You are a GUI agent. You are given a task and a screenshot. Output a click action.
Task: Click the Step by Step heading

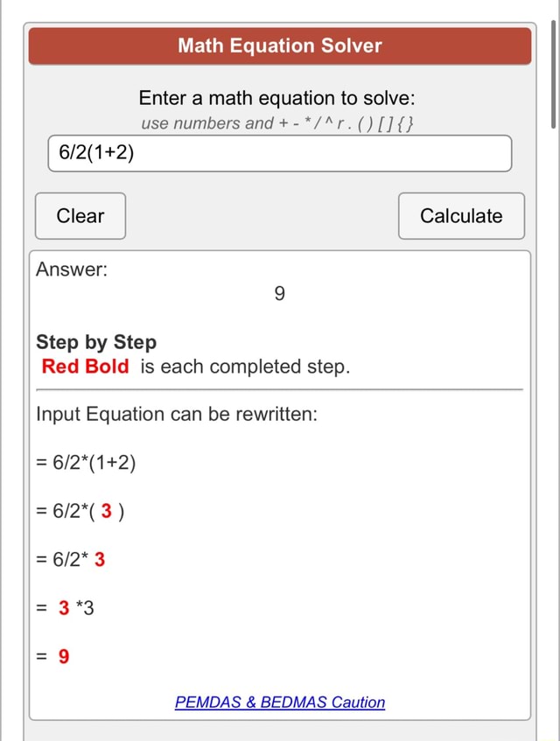(x=96, y=342)
